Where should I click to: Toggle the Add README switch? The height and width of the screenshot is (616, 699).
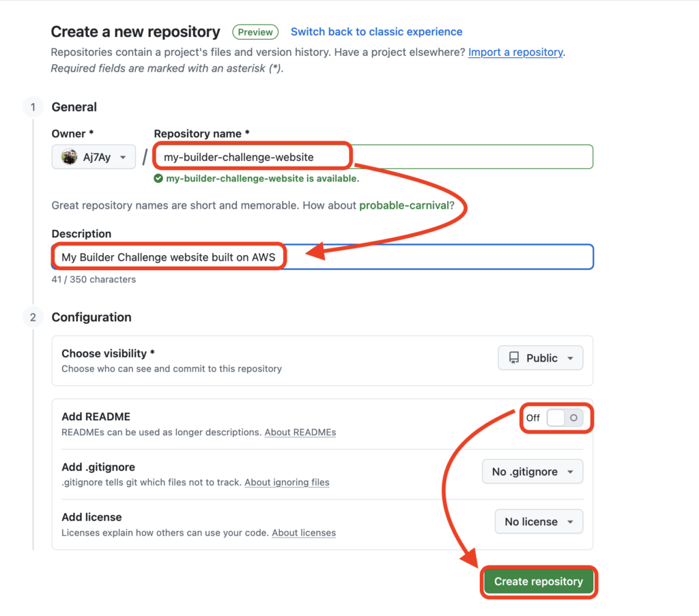click(x=565, y=417)
